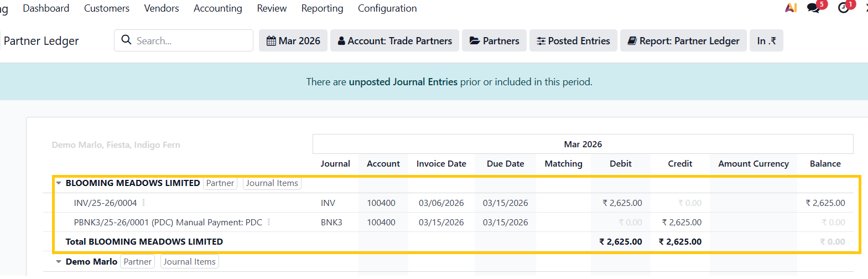
Task: Open Report: Partner Ledger selector
Action: point(683,41)
